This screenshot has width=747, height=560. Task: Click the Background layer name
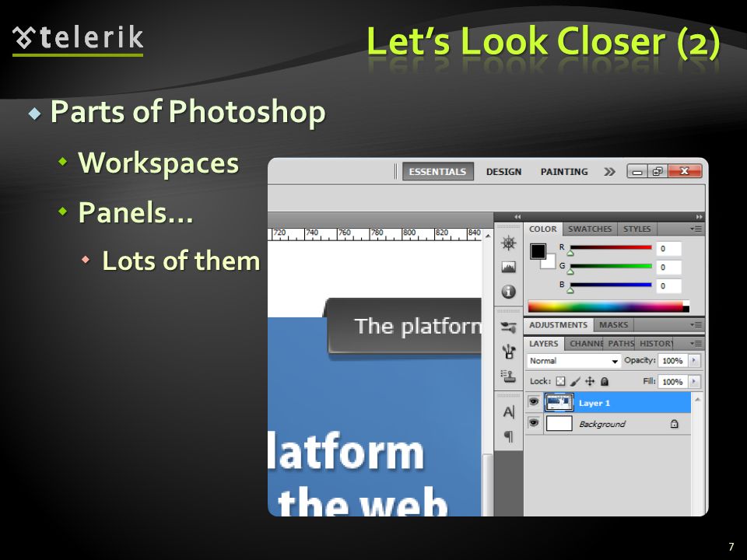[601, 424]
